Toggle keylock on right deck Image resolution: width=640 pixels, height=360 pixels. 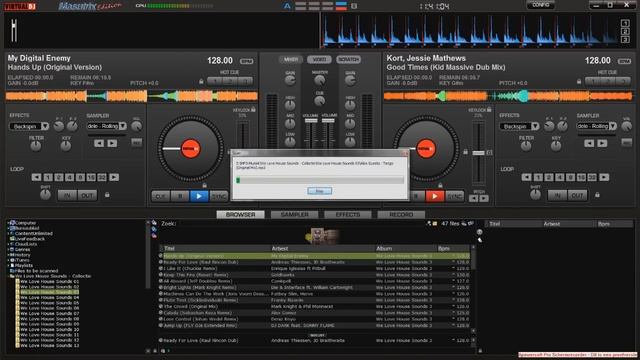(x=489, y=109)
